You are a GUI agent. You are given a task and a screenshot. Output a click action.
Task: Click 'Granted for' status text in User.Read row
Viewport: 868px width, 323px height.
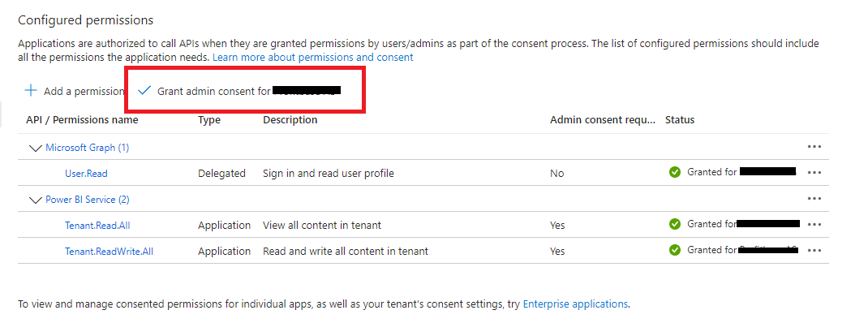pos(712,172)
